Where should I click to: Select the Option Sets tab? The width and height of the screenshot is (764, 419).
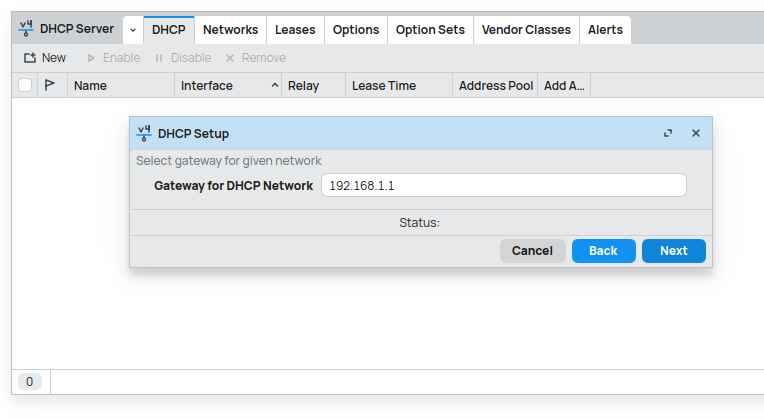coord(430,30)
